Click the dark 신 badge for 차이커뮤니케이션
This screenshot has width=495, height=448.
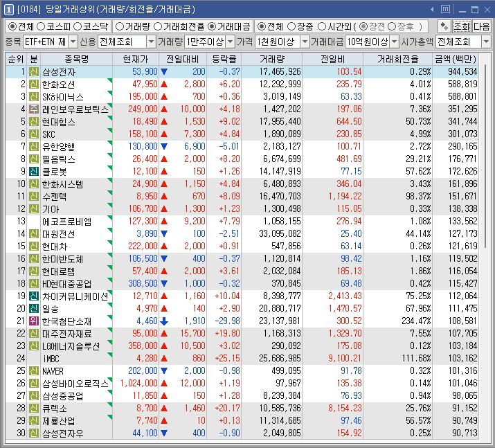34,296
